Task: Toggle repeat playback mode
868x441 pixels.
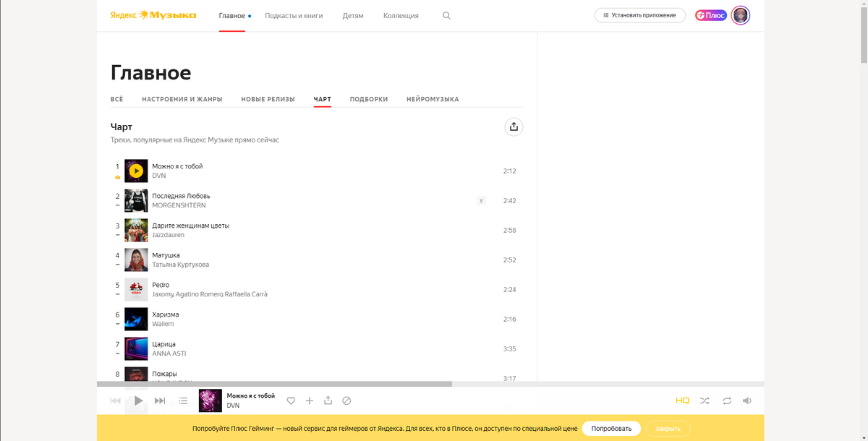Action: click(727, 401)
